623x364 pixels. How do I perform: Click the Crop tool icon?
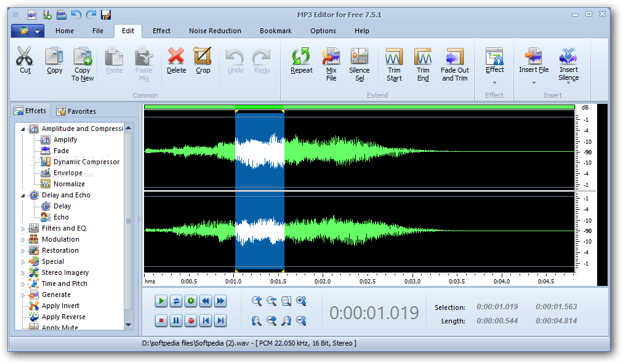click(x=203, y=56)
